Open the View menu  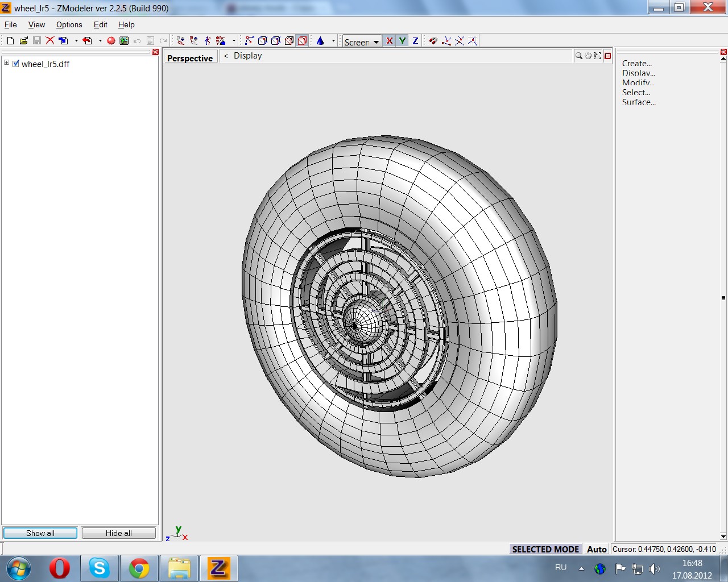click(x=36, y=24)
